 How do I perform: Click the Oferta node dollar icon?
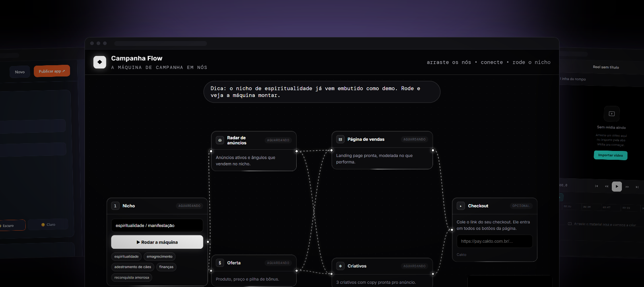tap(220, 263)
